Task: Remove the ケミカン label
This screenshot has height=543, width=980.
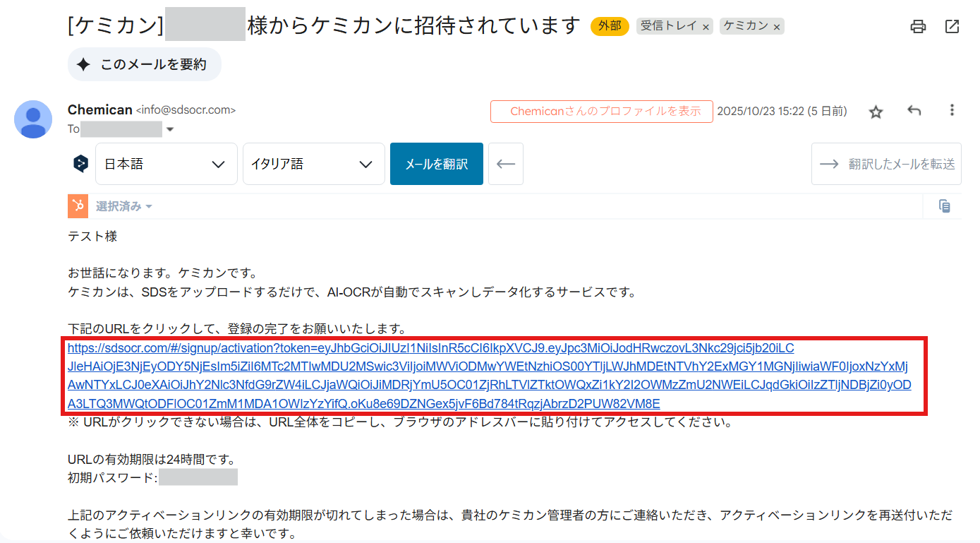Action: tap(777, 27)
